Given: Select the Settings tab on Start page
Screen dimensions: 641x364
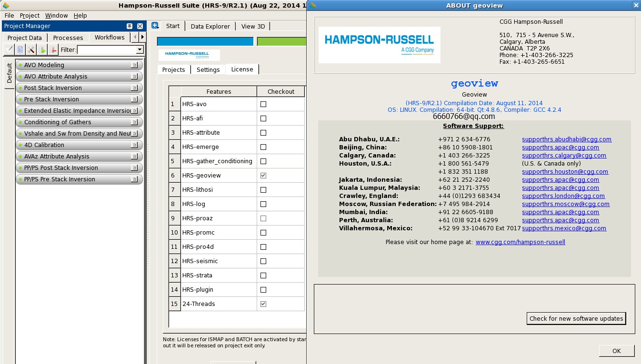Looking at the screenshot, I should click(x=208, y=69).
